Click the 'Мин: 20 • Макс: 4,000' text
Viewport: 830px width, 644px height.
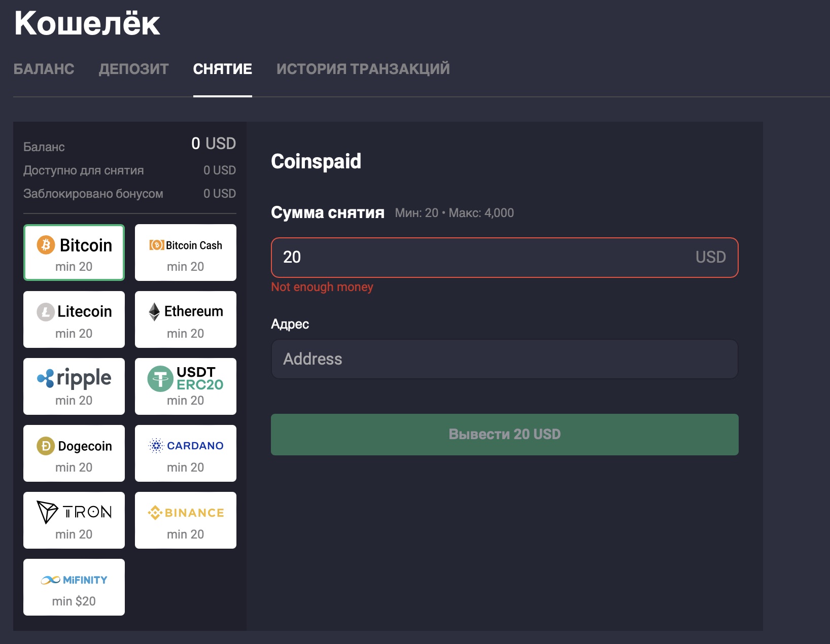(x=455, y=213)
